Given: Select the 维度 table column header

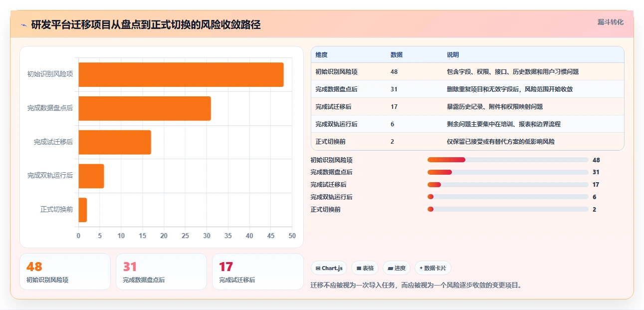Looking at the screenshot, I should [x=322, y=55].
